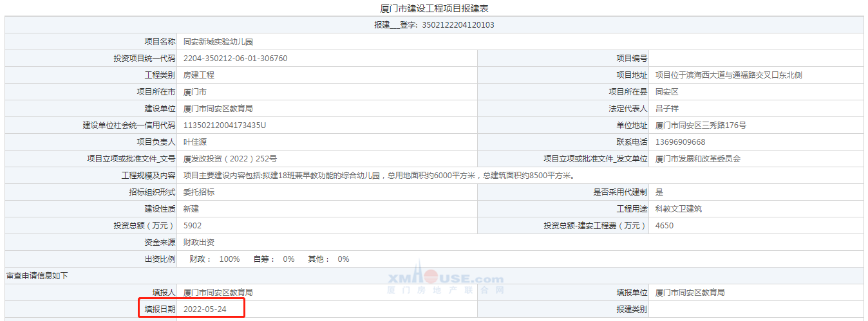The height and width of the screenshot is (321, 868).
Task: Select the registration number 3502122204120103
Action: click(458, 25)
